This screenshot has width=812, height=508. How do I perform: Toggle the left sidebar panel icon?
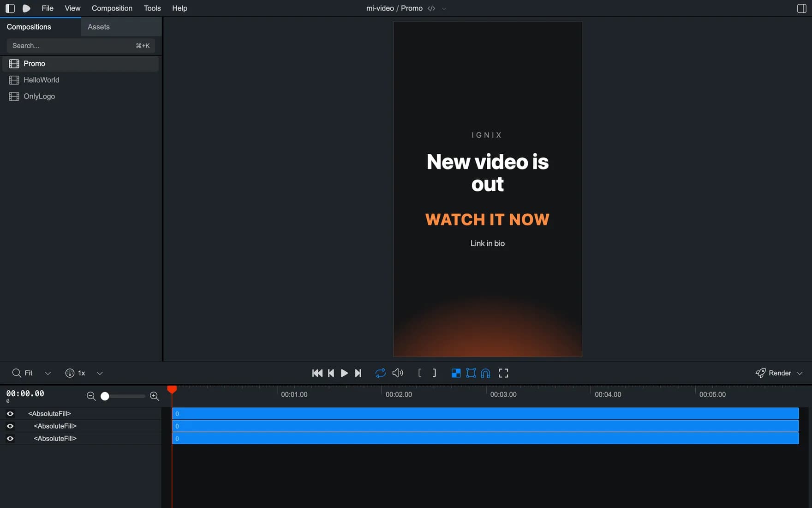[10, 8]
